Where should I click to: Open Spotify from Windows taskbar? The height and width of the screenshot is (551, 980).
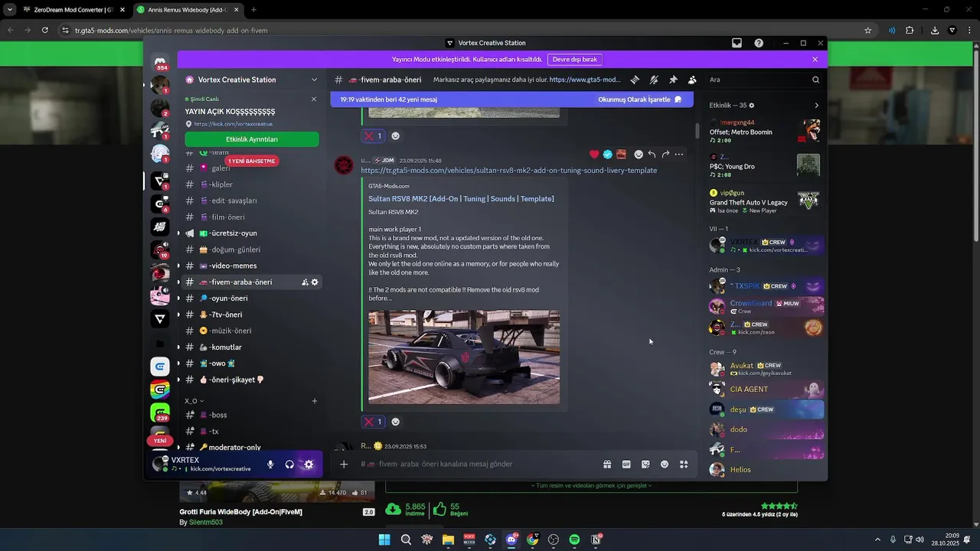click(574, 540)
